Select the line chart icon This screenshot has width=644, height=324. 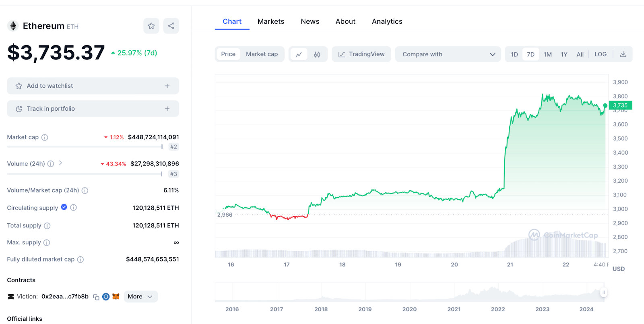click(x=299, y=54)
